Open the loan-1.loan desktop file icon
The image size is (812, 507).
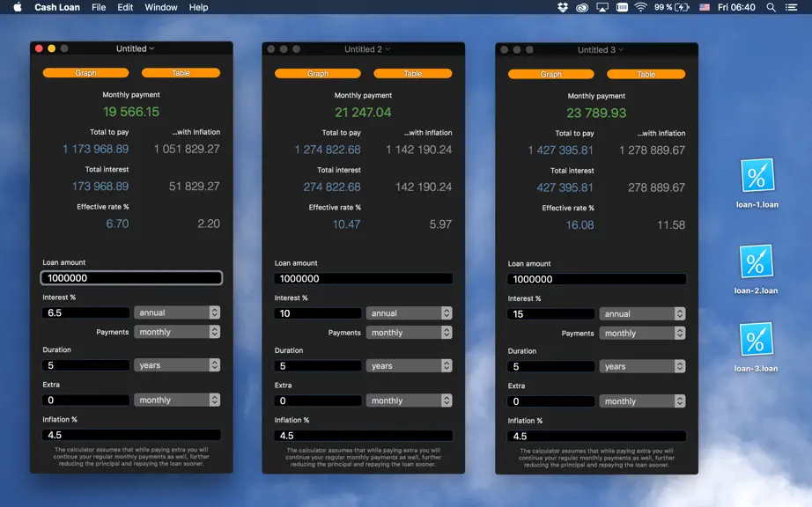757,176
